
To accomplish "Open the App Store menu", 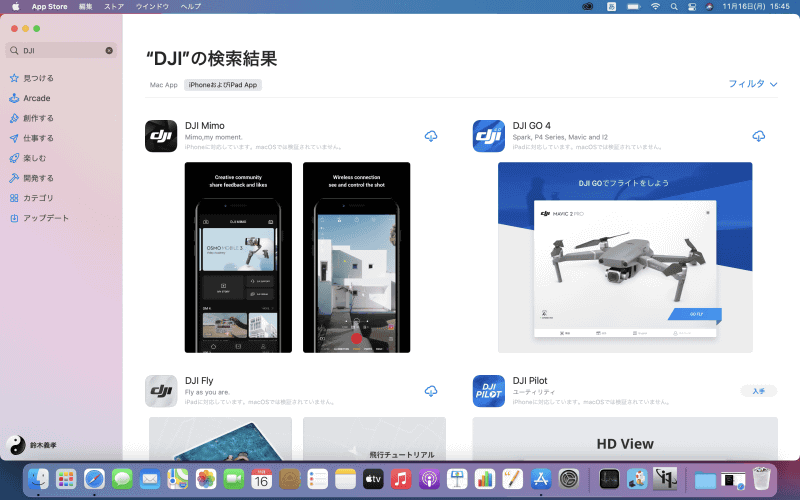I will 49,7.
